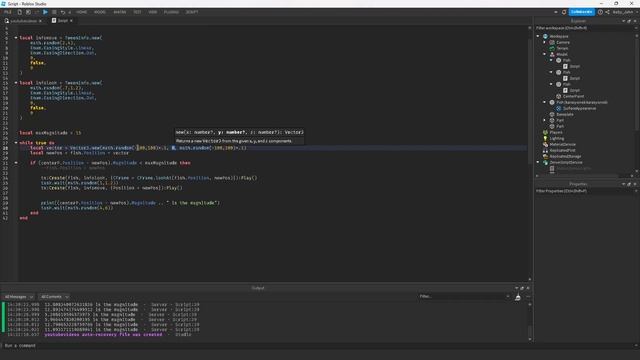This screenshot has height=360, width=640.
Task: Select the Lighting service label
Action: (556, 138)
